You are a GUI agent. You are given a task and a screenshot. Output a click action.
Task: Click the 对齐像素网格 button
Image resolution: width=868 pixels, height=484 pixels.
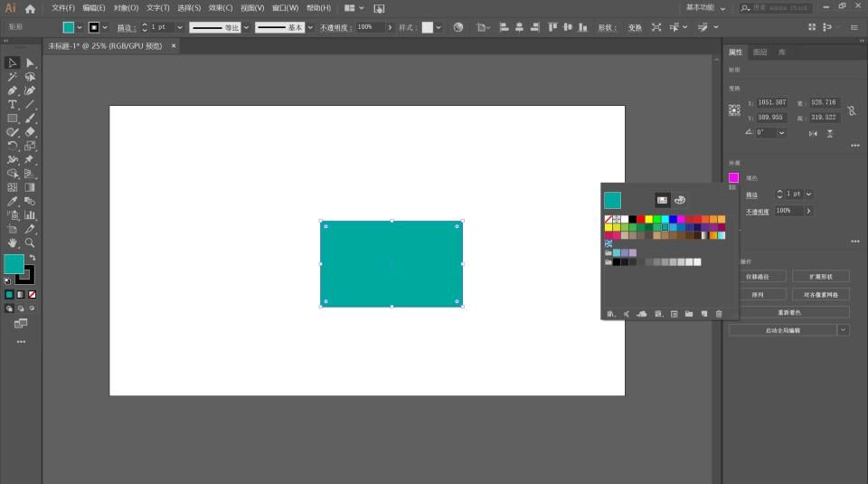(x=820, y=295)
